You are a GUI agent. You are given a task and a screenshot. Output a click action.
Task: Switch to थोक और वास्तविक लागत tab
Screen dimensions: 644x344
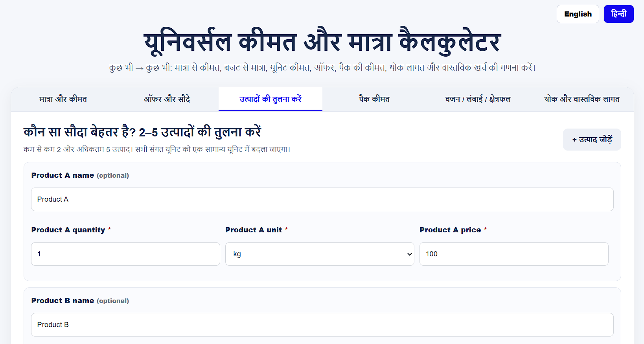[x=582, y=99]
